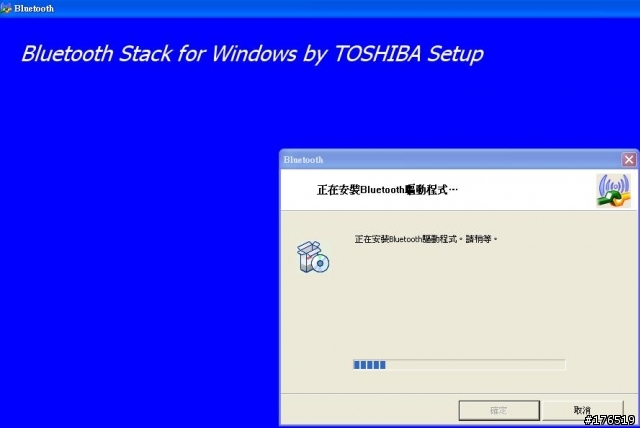Image resolution: width=640 pixels, height=428 pixels.
Task: Click the status message ending with 請稍等
Action: [x=426, y=239]
